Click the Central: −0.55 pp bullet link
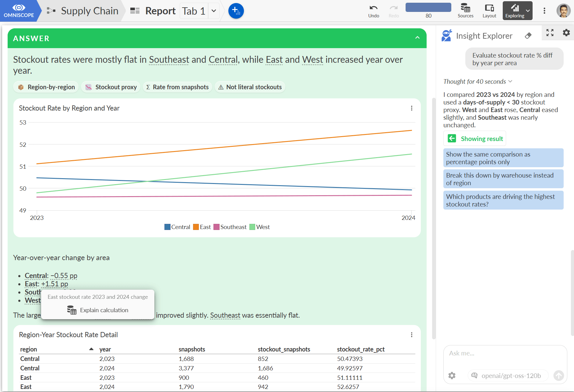 (x=51, y=276)
